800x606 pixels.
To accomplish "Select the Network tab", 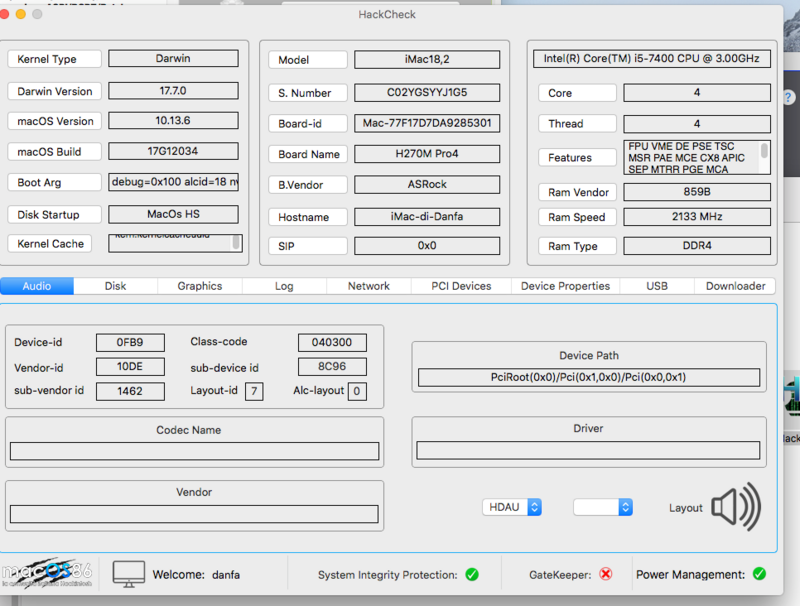I will click(368, 286).
